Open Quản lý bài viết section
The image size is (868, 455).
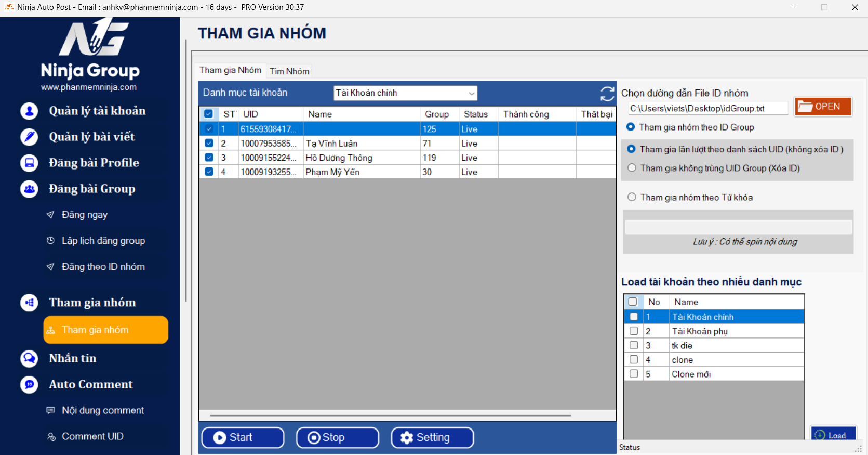[x=91, y=137]
